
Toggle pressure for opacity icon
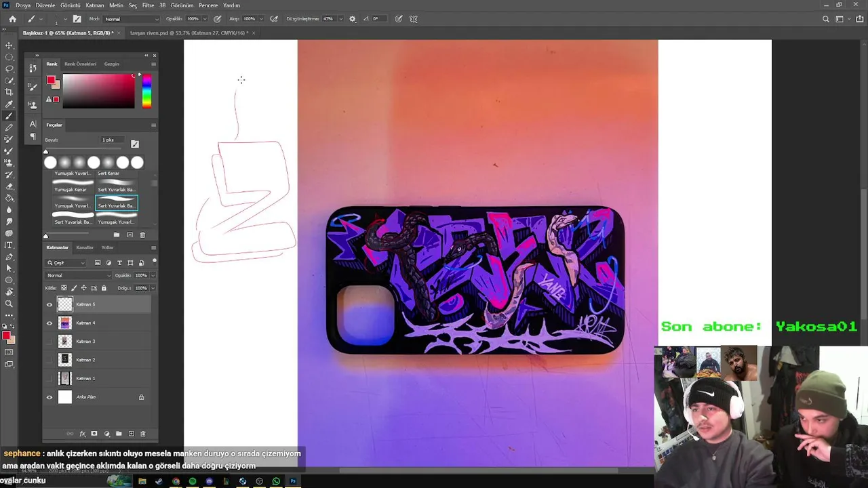click(x=217, y=19)
